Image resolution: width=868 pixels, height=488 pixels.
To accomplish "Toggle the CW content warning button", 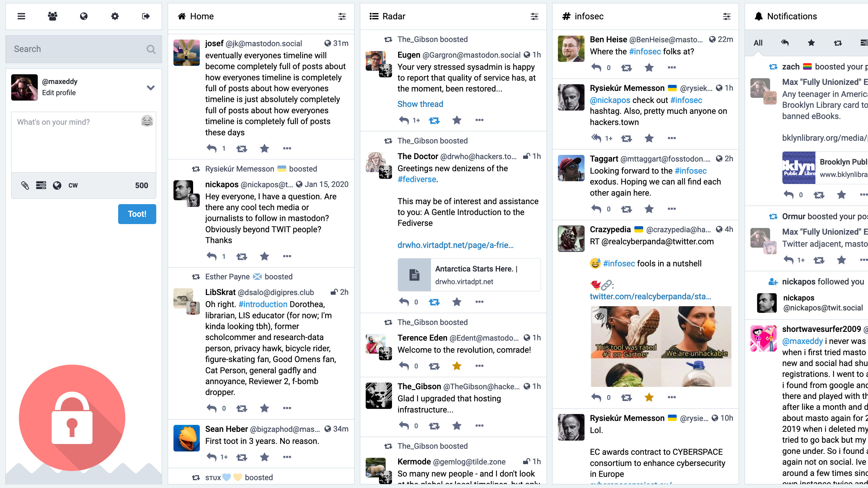I will 72,185.
